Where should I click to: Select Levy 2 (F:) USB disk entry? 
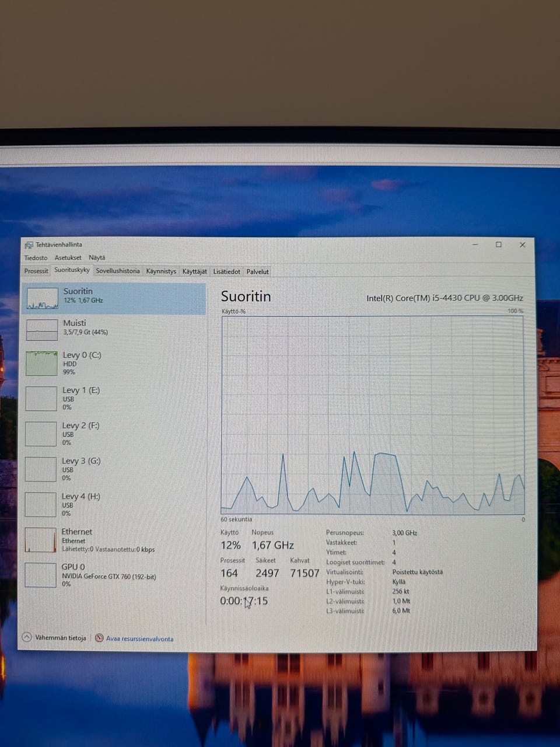point(114,434)
